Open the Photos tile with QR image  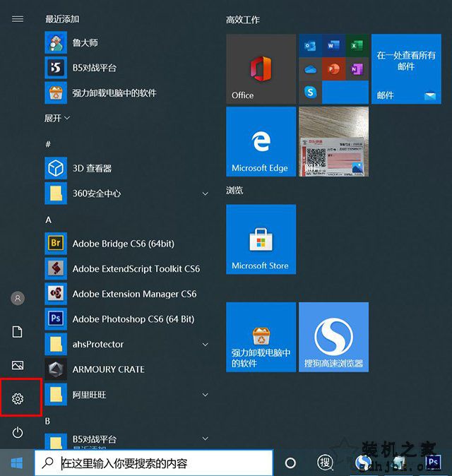tap(333, 141)
